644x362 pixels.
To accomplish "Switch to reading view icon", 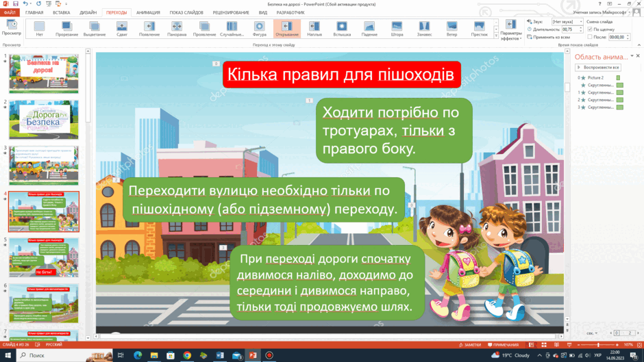I will click(556, 345).
